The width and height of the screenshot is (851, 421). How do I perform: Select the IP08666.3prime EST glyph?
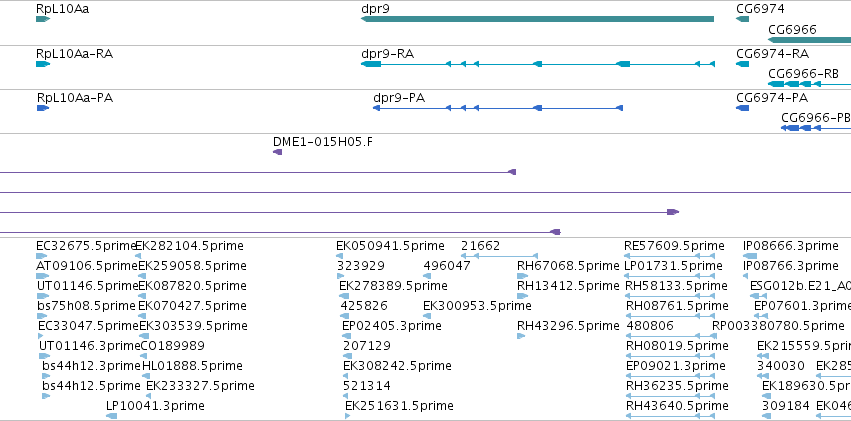coord(750,256)
